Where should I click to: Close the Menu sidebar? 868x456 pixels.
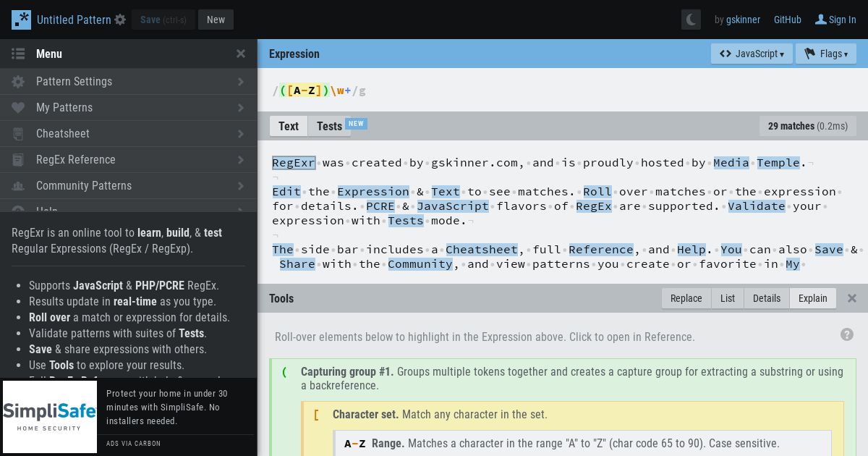[241, 54]
